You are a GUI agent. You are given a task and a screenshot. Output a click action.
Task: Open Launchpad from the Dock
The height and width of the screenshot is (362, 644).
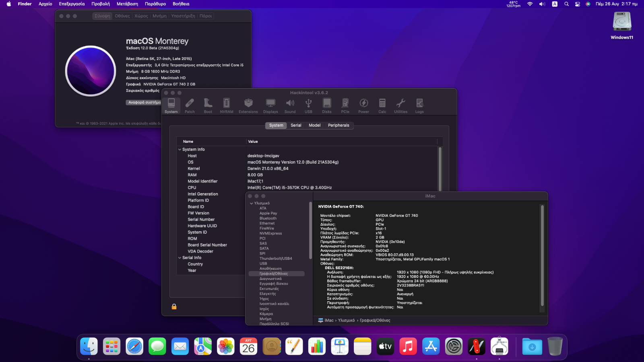click(x=111, y=346)
